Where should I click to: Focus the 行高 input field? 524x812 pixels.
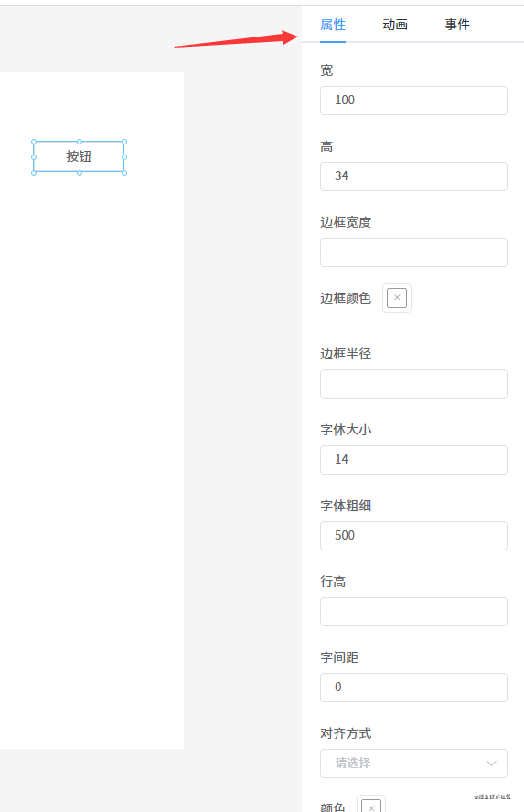(x=413, y=612)
